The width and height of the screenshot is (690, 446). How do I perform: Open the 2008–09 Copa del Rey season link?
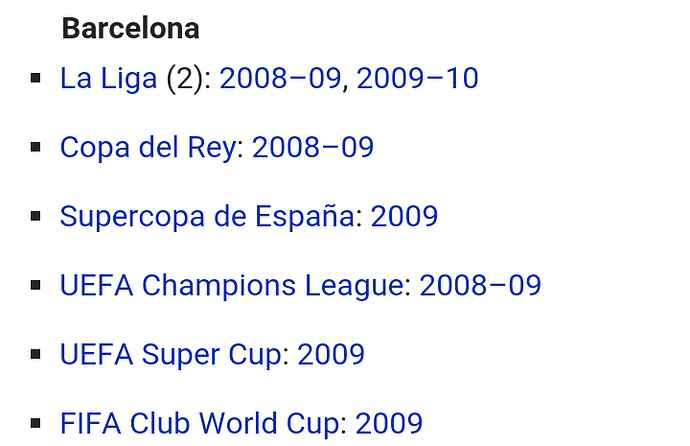(x=313, y=147)
